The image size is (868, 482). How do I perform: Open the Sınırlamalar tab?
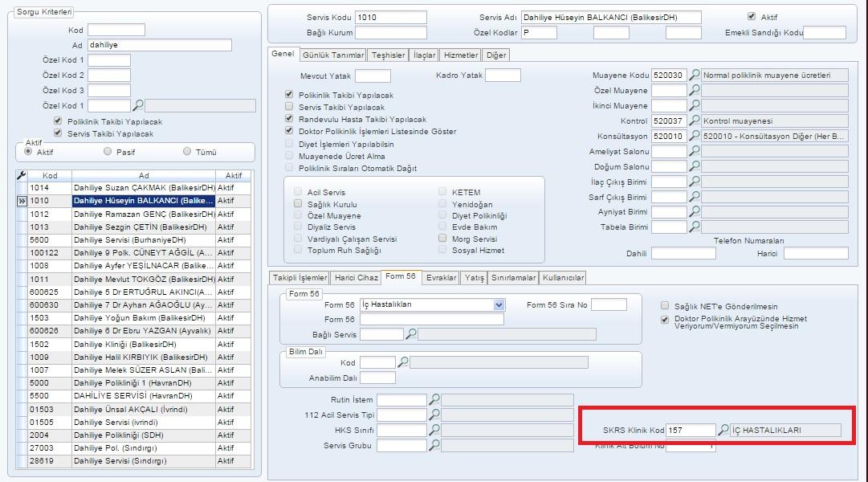513,278
